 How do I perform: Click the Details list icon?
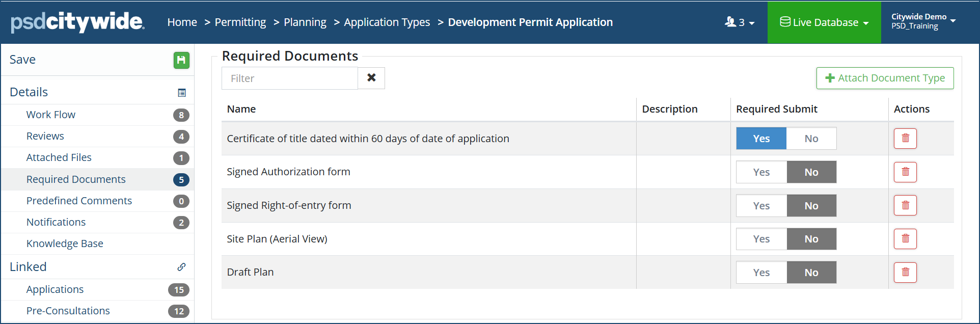tap(182, 93)
